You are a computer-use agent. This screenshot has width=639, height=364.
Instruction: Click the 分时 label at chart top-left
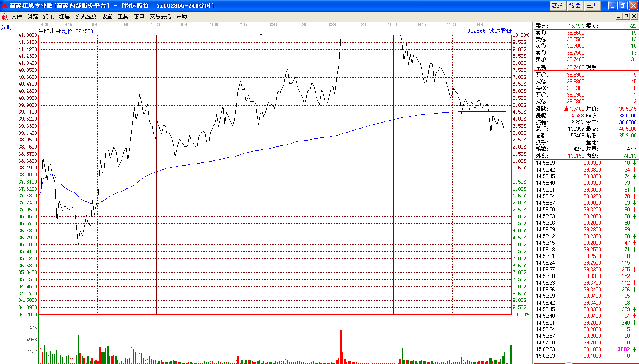point(7,27)
